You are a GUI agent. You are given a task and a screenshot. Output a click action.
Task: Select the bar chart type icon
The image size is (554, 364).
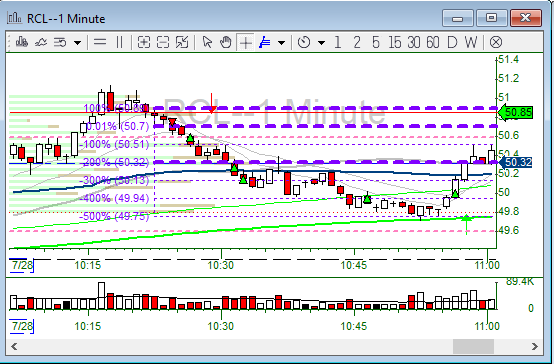(22, 42)
